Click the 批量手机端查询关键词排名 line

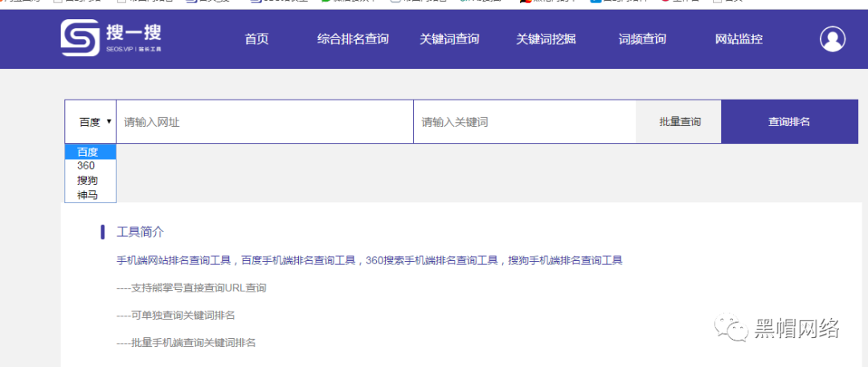[x=186, y=343]
